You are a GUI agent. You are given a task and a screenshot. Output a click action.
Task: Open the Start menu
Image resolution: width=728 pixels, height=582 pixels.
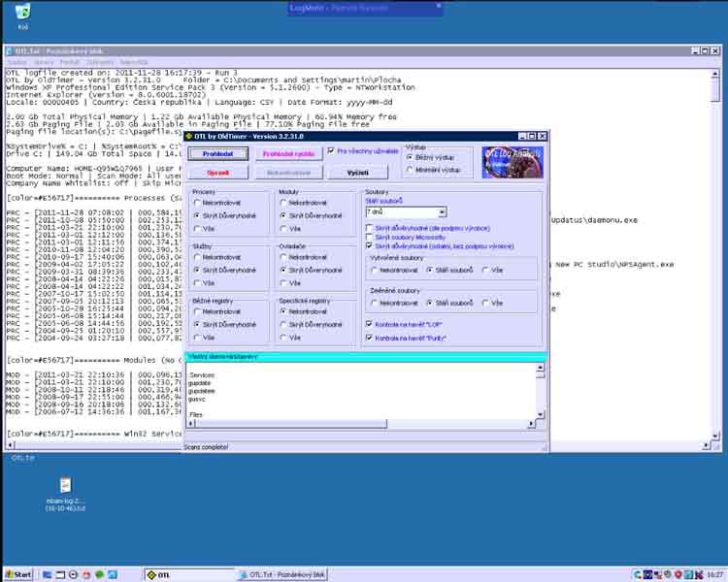coord(18,574)
